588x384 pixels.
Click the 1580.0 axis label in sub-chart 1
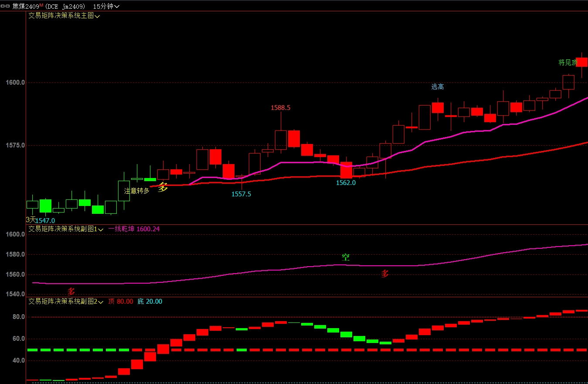[x=15, y=254]
